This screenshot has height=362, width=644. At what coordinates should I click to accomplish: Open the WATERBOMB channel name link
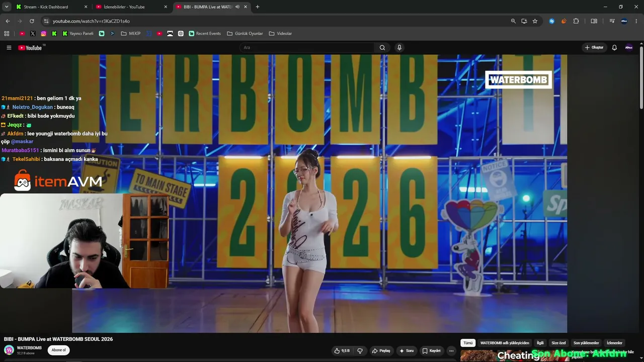[29, 348]
